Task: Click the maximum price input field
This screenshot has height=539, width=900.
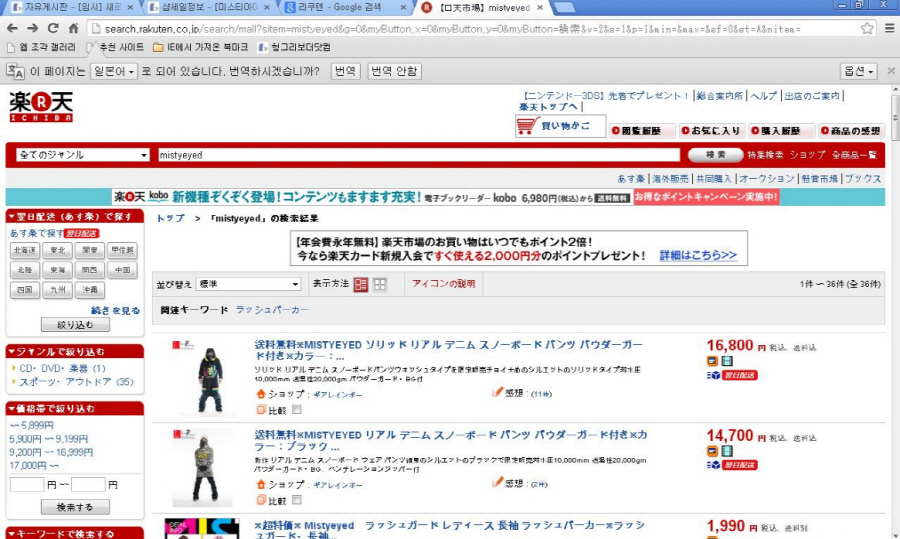Action: tap(88, 484)
